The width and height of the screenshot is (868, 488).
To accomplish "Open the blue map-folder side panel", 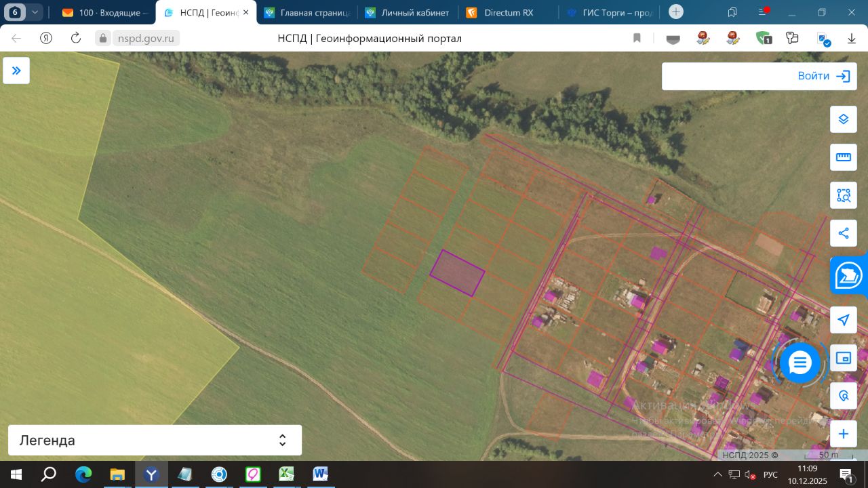I will tap(848, 275).
